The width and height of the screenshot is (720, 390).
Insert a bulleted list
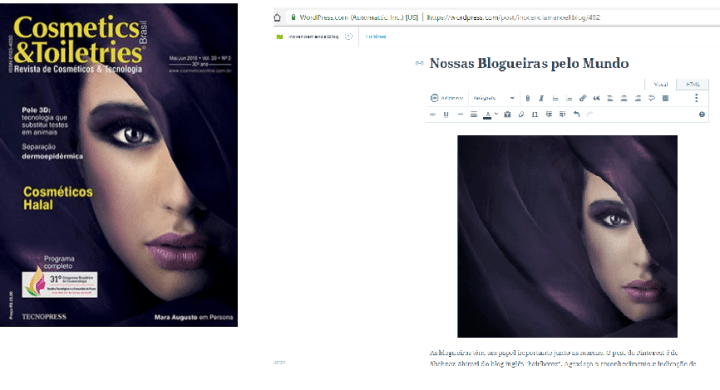pyautogui.click(x=555, y=98)
